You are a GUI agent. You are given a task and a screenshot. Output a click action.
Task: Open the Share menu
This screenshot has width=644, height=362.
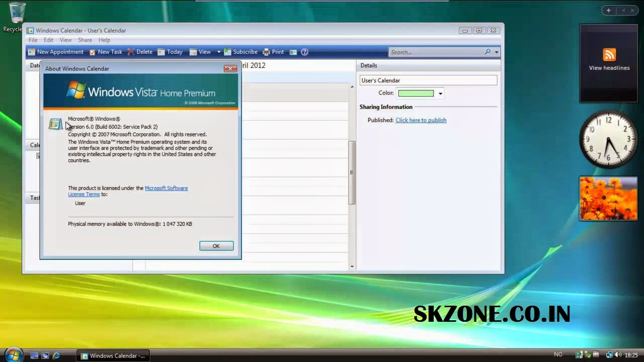[x=85, y=40]
